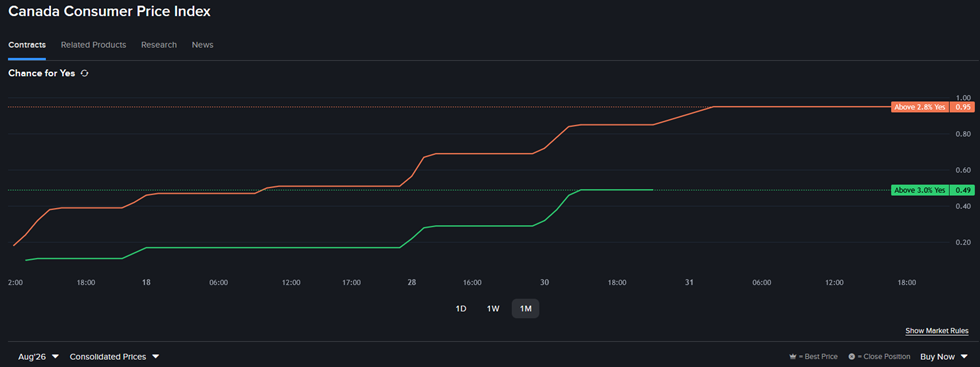Click the 0.20 y-axis label
980x367 pixels.
pos(962,243)
